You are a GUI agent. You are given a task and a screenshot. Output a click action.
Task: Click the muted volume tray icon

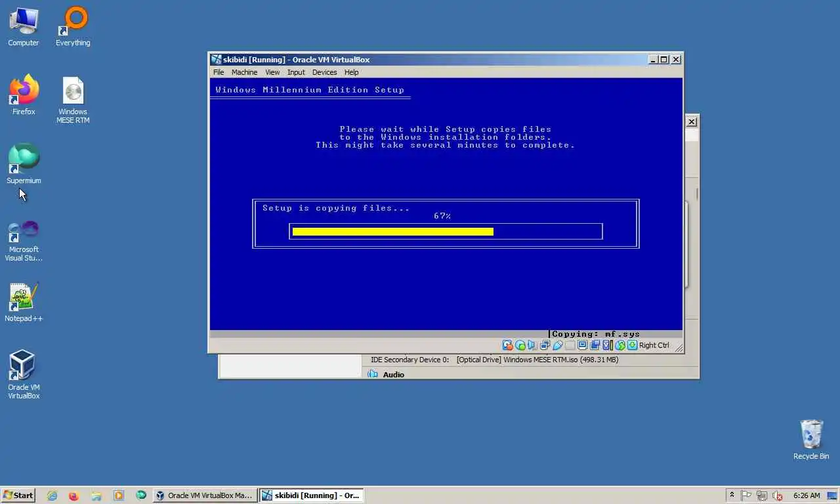(x=778, y=495)
